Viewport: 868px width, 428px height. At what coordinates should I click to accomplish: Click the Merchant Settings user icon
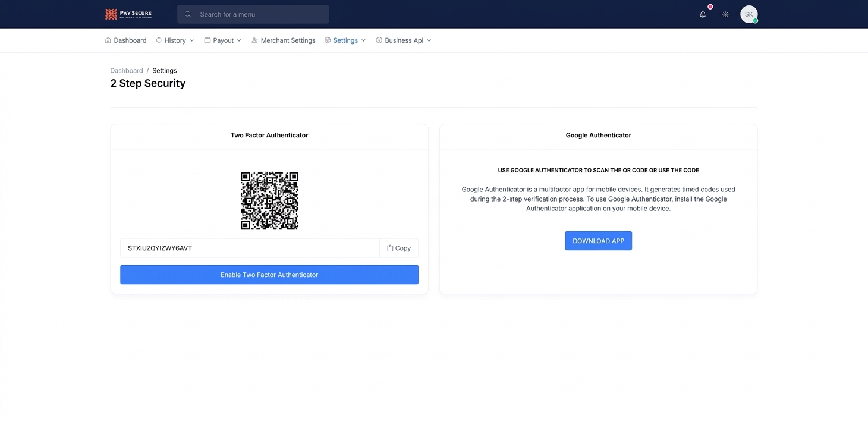tap(254, 40)
